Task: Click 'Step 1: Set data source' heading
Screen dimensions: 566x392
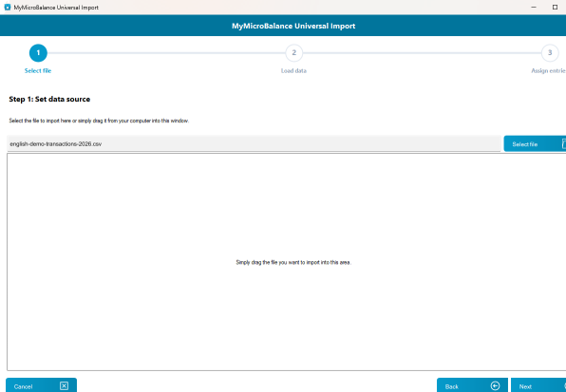Action: [x=49, y=99]
